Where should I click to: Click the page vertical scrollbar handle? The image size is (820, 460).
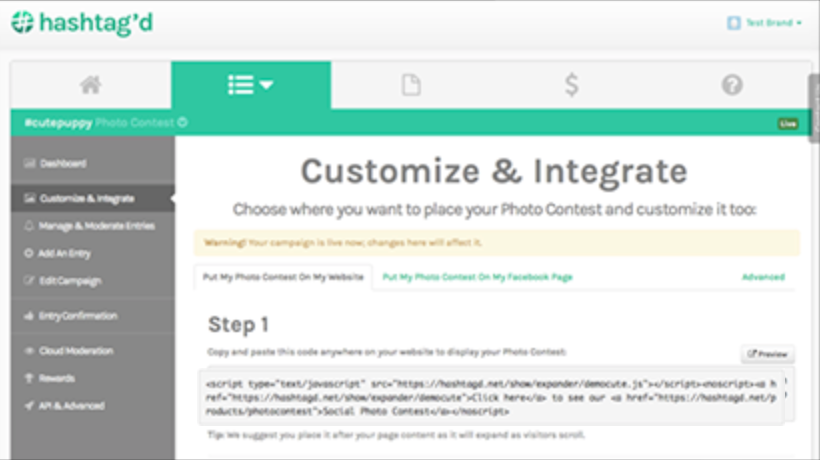[814, 108]
